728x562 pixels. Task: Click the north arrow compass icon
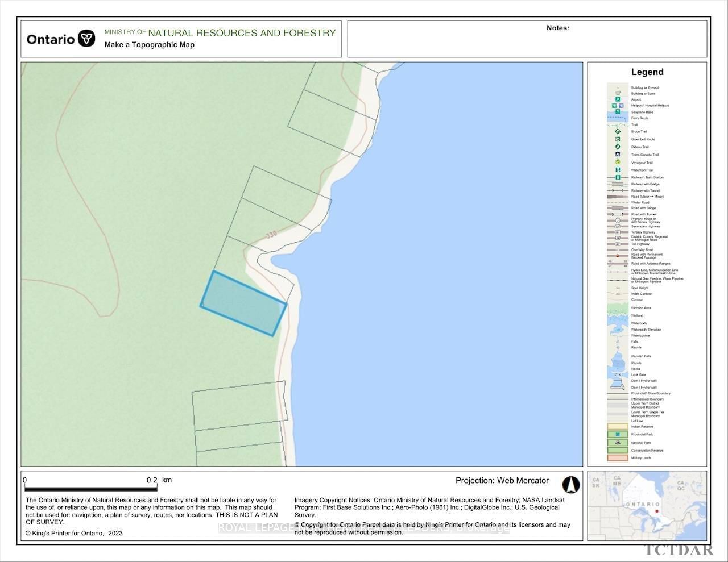570,485
